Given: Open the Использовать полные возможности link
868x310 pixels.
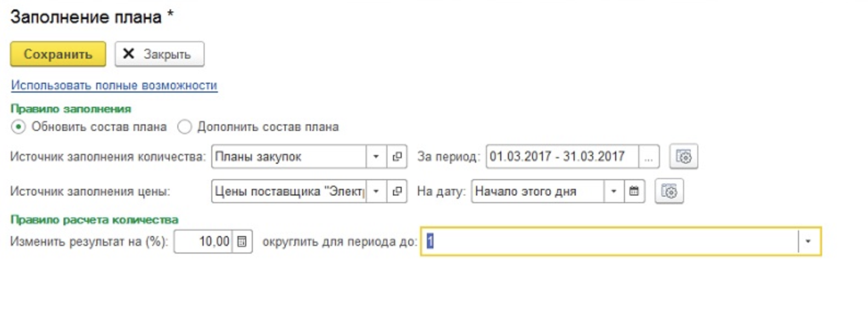Looking at the screenshot, I should pyautogui.click(x=114, y=85).
